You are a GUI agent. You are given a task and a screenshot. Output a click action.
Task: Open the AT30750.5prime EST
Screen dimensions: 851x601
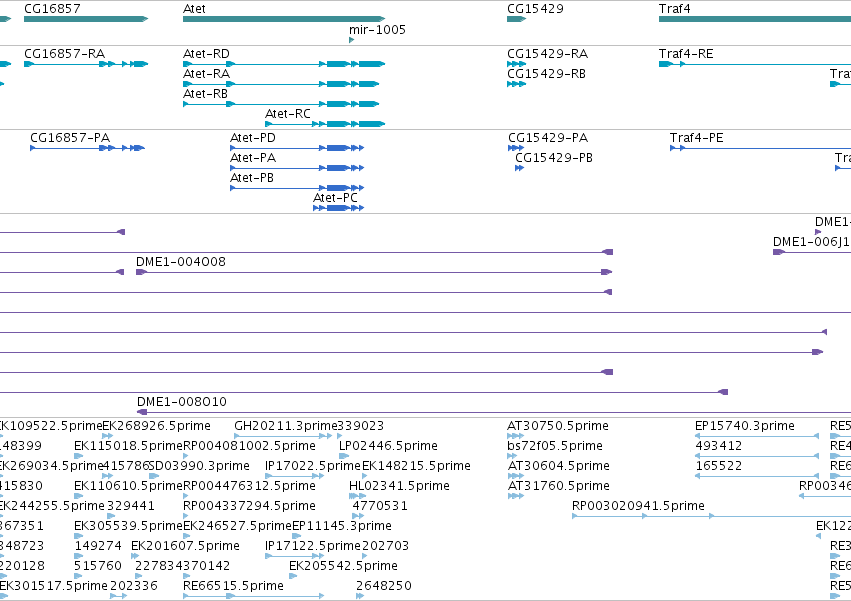516,435
